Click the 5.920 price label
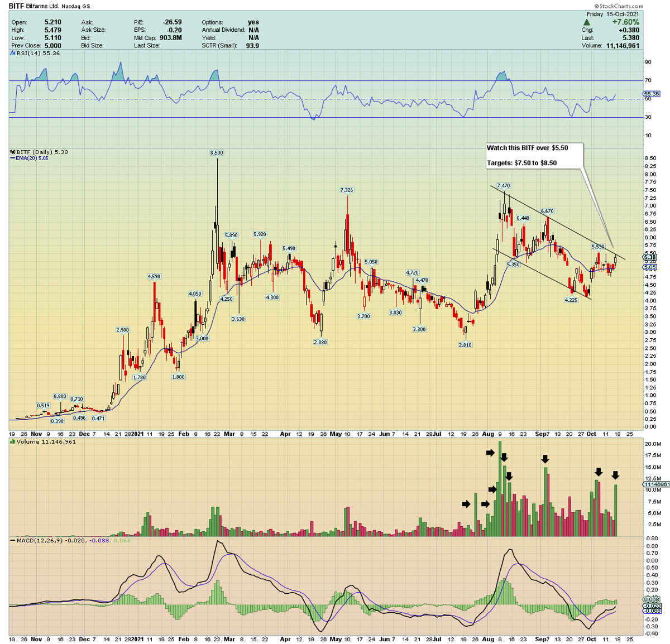Viewport: 670px width, 644px height. point(260,234)
